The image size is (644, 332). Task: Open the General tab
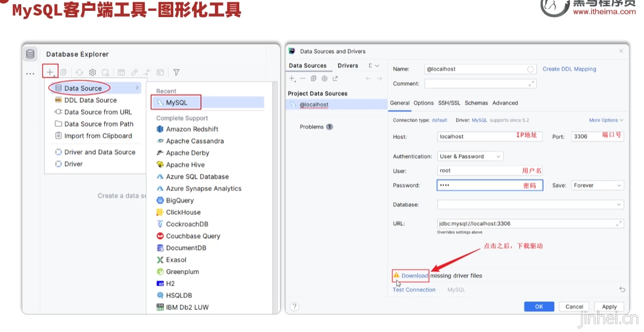400,103
